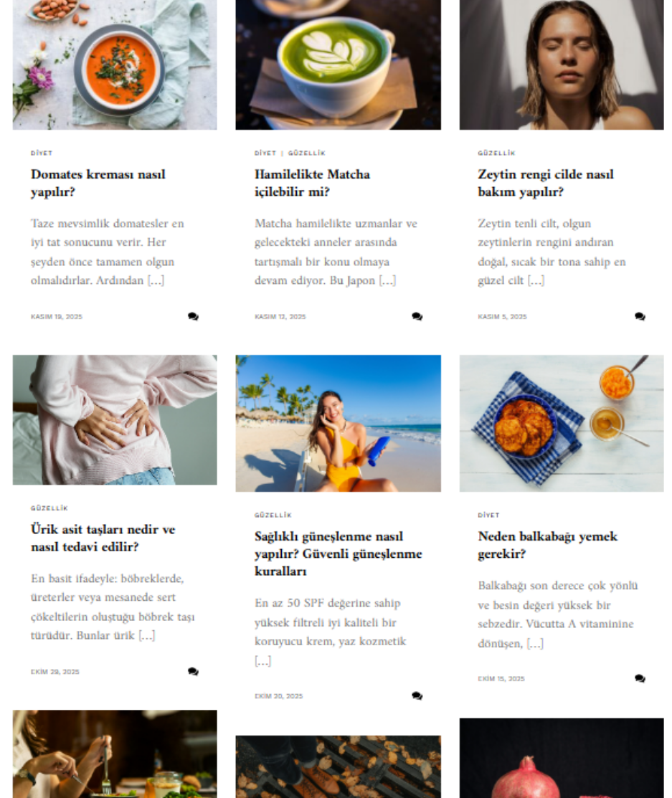Click the tomato soup bowl thumbnail
The height and width of the screenshot is (798, 672).
(x=115, y=65)
